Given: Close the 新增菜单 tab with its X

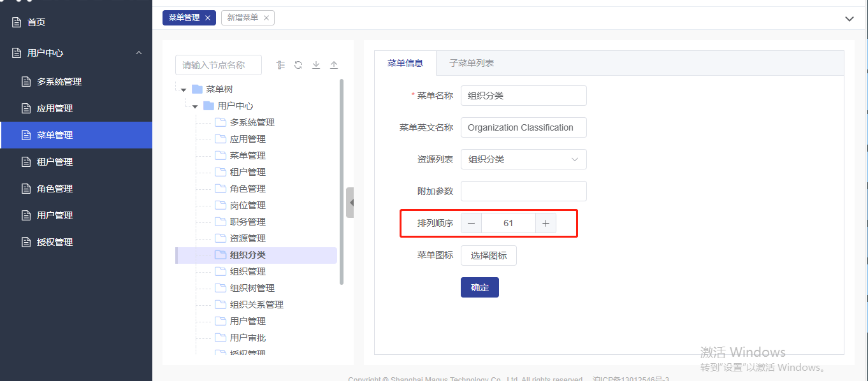Looking at the screenshot, I should pos(266,18).
